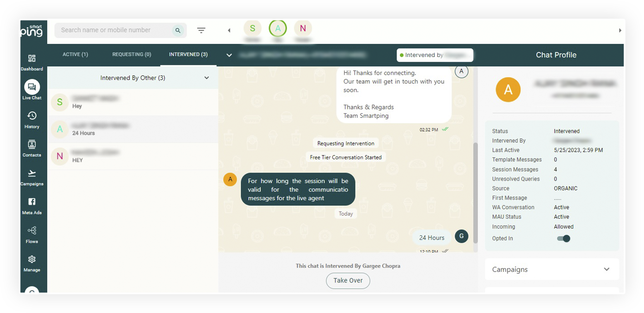Open the Manage settings section
The height and width of the screenshot is (313, 644).
tap(32, 263)
